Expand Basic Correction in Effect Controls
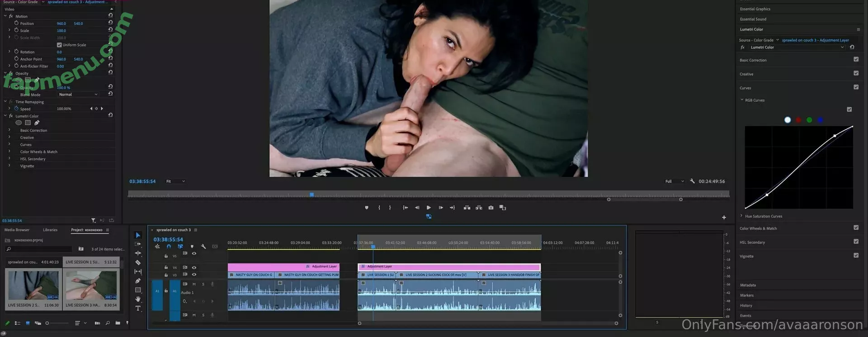This screenshot has width=868, height=337. click(x=9, y=130)
